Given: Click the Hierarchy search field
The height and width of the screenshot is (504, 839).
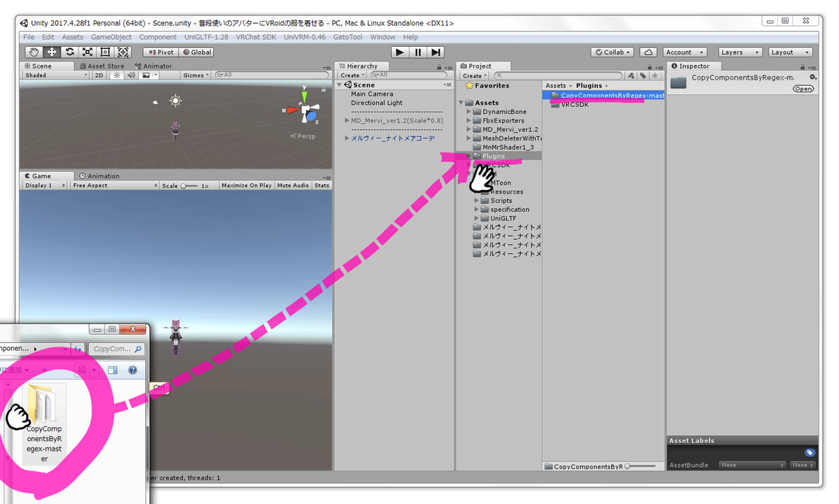Looking at the screenshot, I should click(x=408, y=75).
